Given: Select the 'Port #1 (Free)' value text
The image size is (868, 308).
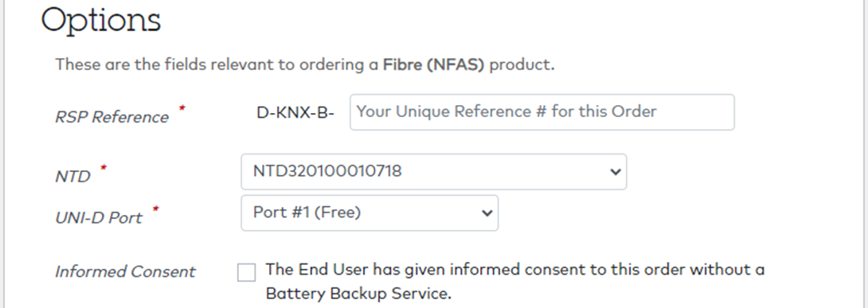Looking at the screenshot, I should click(307, 212).
